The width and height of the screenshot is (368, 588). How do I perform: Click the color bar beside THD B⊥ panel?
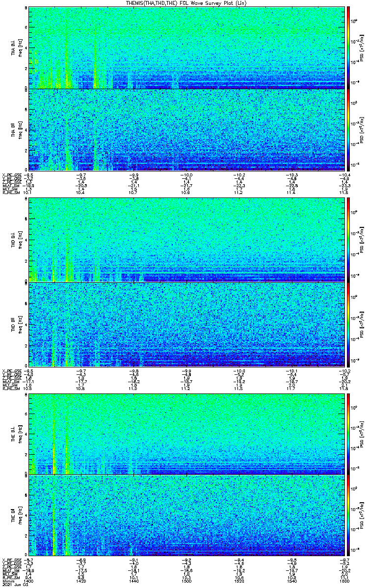click(349, 240)
